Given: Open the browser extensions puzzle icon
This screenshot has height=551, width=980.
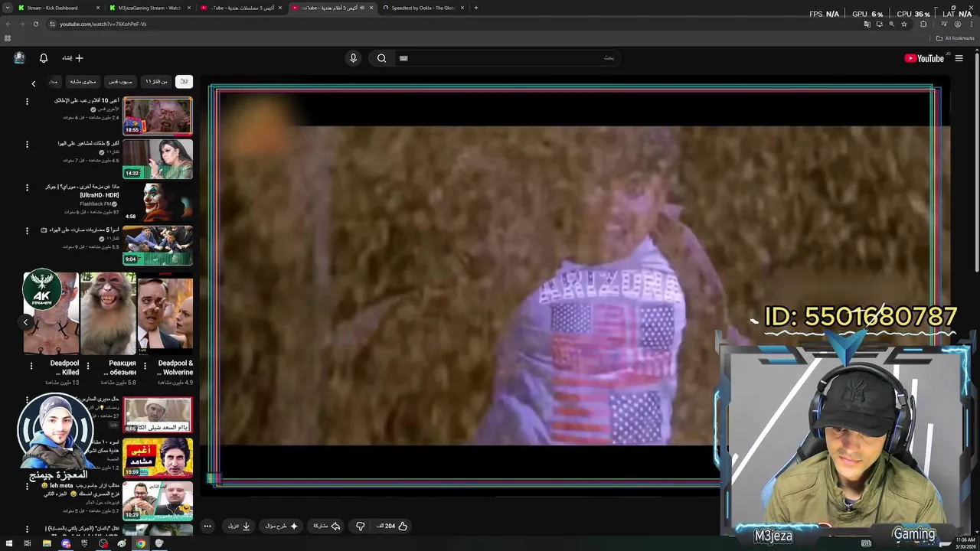Looking at the screenshot, I should [923, 24].
